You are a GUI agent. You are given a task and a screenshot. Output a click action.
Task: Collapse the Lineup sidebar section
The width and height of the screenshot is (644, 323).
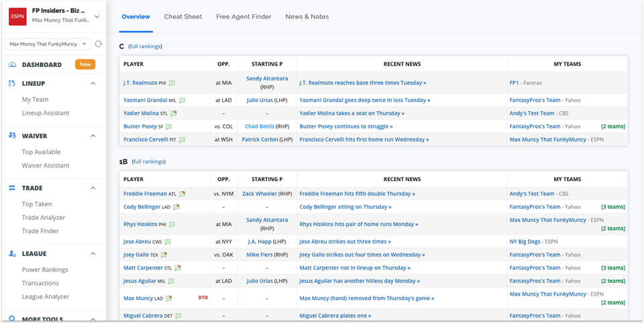93,84
